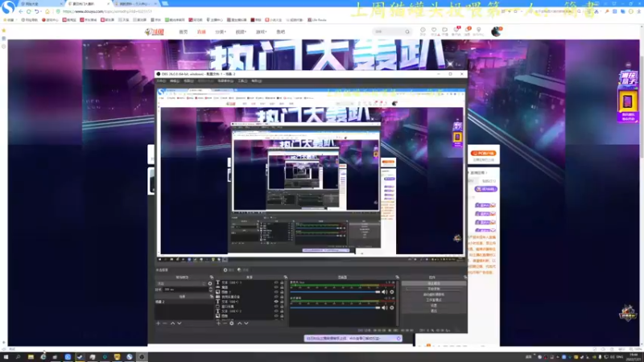Add a new source with the plus icon
Image resolution: width=644 pixels, height=362 pixels.
(x=218, y=323)
